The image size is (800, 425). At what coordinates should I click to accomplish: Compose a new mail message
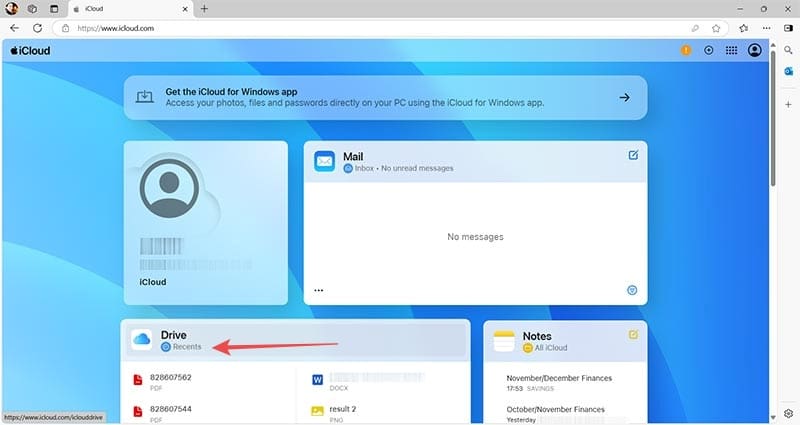632,155
